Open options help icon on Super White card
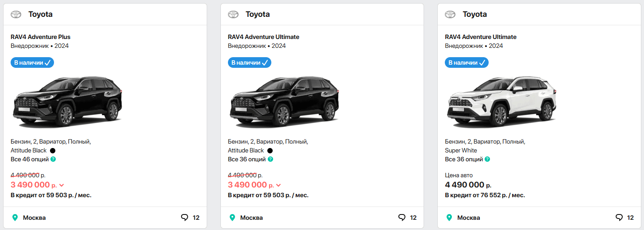The height and width of the screenshot is (230, 644). point(487,159)
